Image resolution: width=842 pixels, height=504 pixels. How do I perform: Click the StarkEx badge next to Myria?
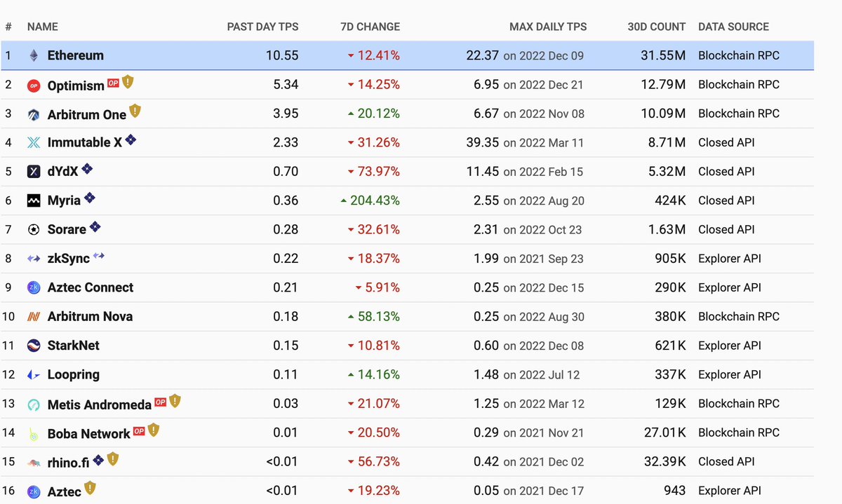tap(89, 198)
